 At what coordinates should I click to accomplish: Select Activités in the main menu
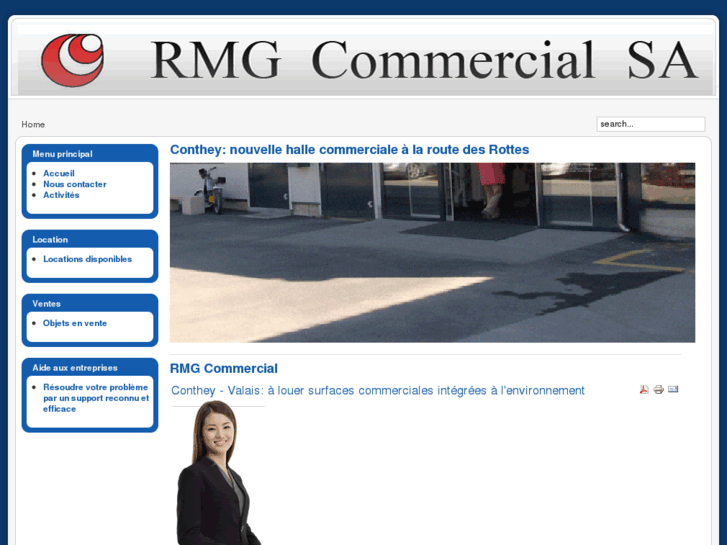click(61, 195)
